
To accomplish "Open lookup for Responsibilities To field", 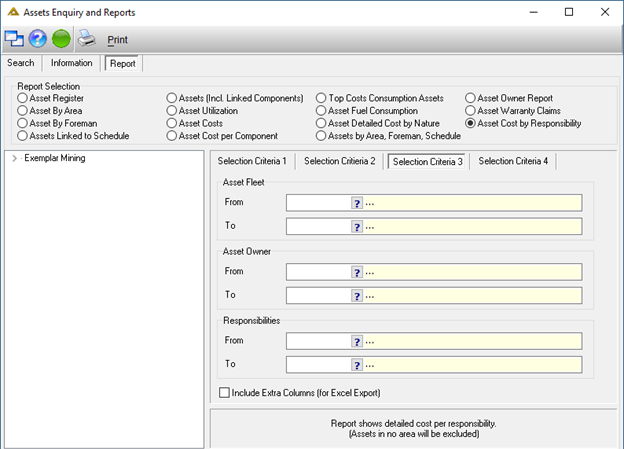I will pyautogui.click(x=357, y=365).
